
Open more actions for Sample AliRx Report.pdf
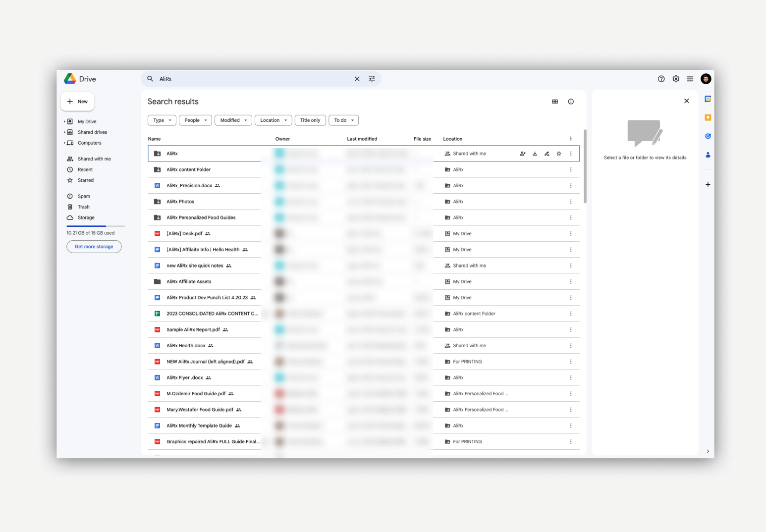[571, 329]
